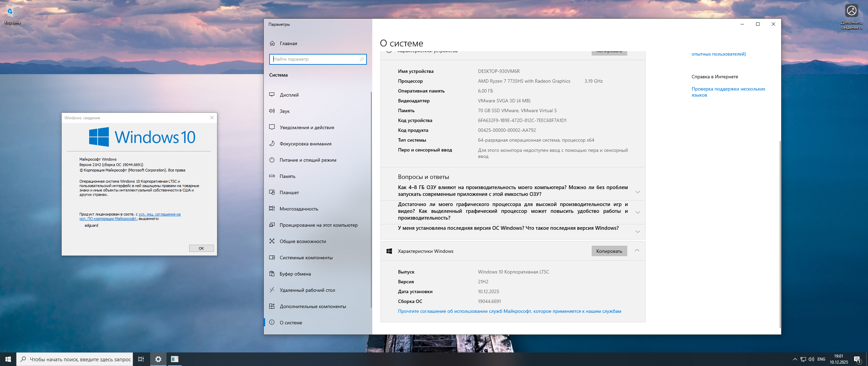Open the Task View taskbar icon
Image resolution: width=868 pixels, height=366 pixels.
[141, 359]
